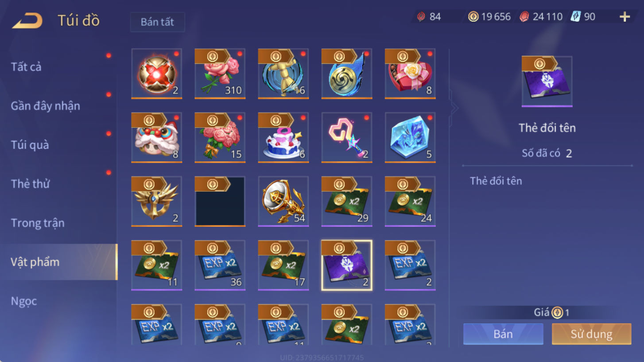Click the Sử dụng use button

(x=591, y=334)
